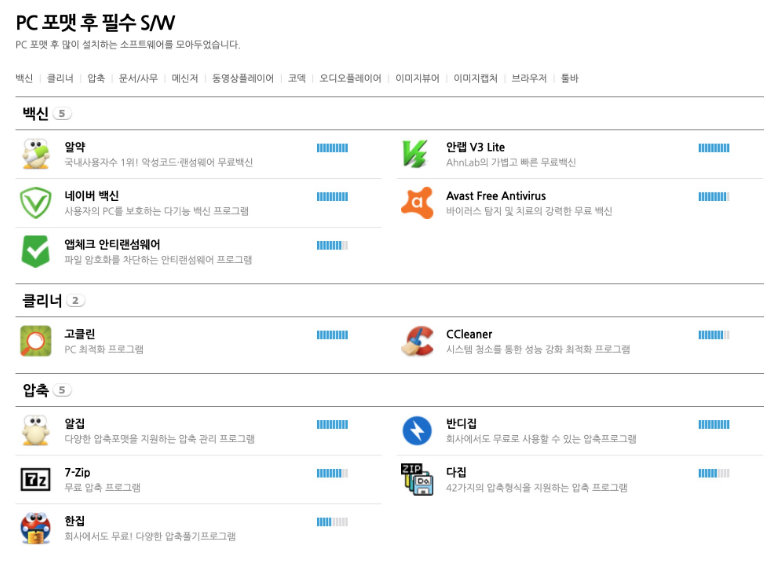The image size is (775, 563).
Task: Jump to 클리너 category in nav
Action: click(x=60, y=78)
